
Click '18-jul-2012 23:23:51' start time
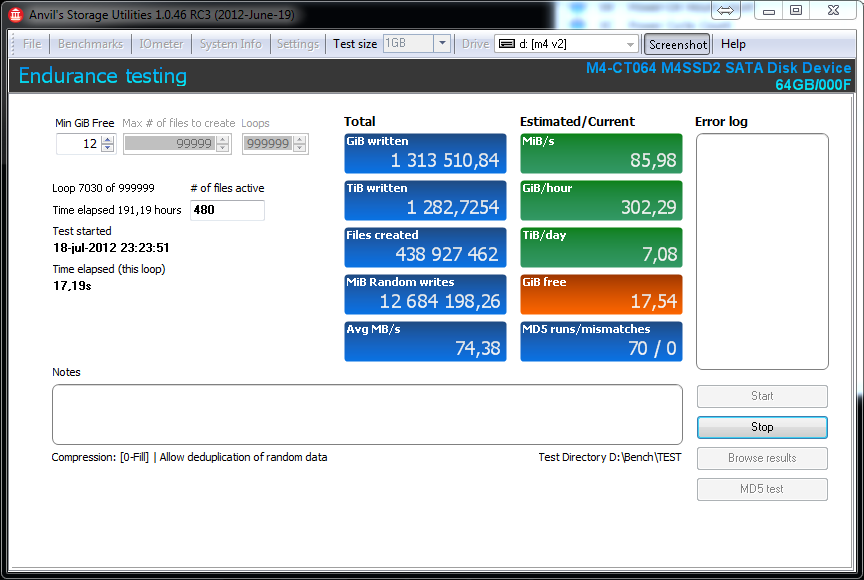point(111,248)
